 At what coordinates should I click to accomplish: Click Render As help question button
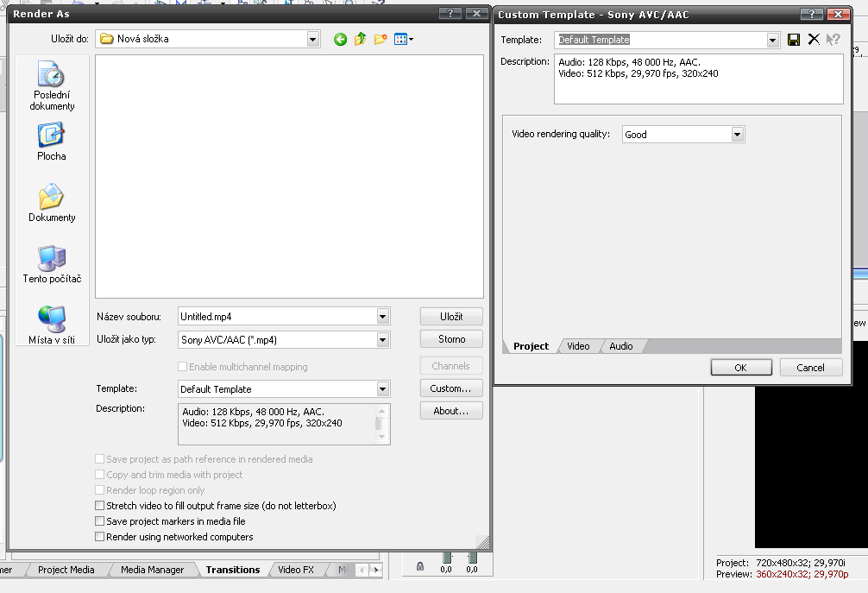[x=450, y=13]
